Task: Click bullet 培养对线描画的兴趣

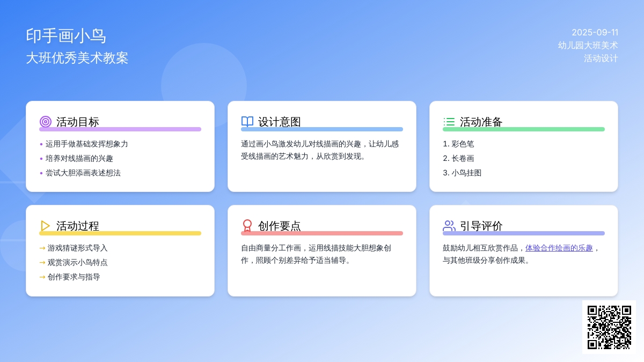Action: coord(79,158)
